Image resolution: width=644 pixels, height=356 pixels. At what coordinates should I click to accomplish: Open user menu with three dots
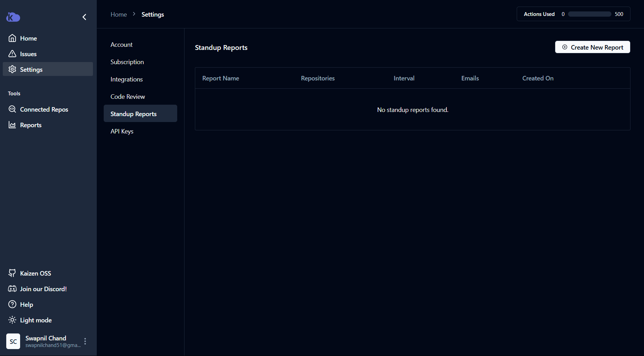coord(85,341)
